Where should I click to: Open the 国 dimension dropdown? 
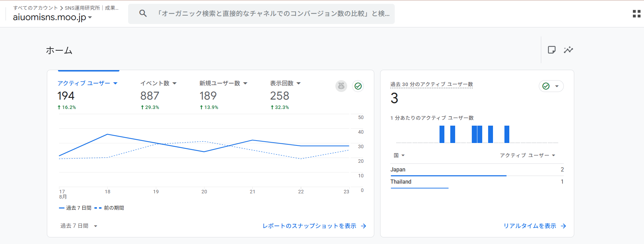399,155
